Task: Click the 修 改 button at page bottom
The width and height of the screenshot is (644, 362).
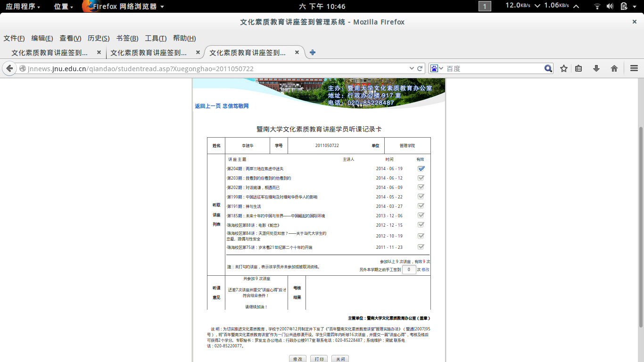Action: tap(297, 359)
